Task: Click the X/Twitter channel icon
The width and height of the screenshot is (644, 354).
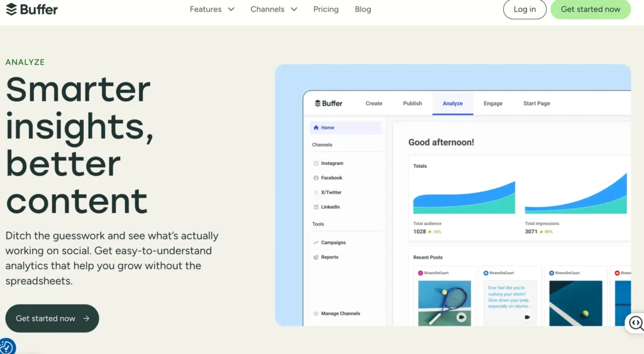Action: 316,192
